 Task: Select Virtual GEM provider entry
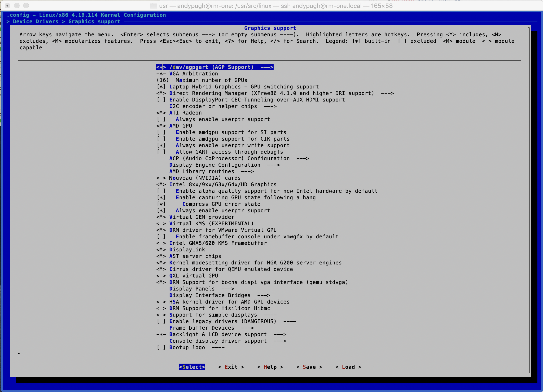[x=195, y=217]
